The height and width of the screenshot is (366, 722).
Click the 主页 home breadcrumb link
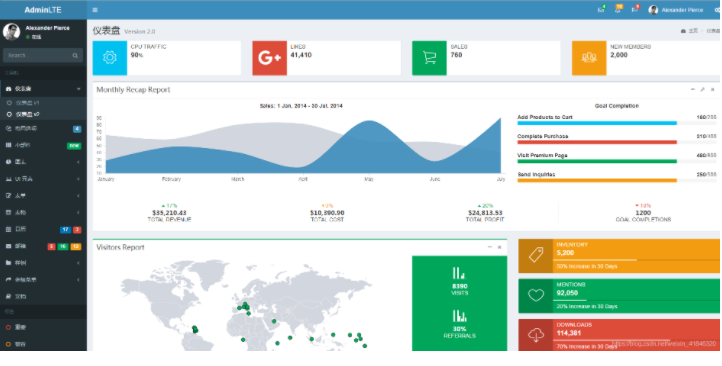(689, 31)
